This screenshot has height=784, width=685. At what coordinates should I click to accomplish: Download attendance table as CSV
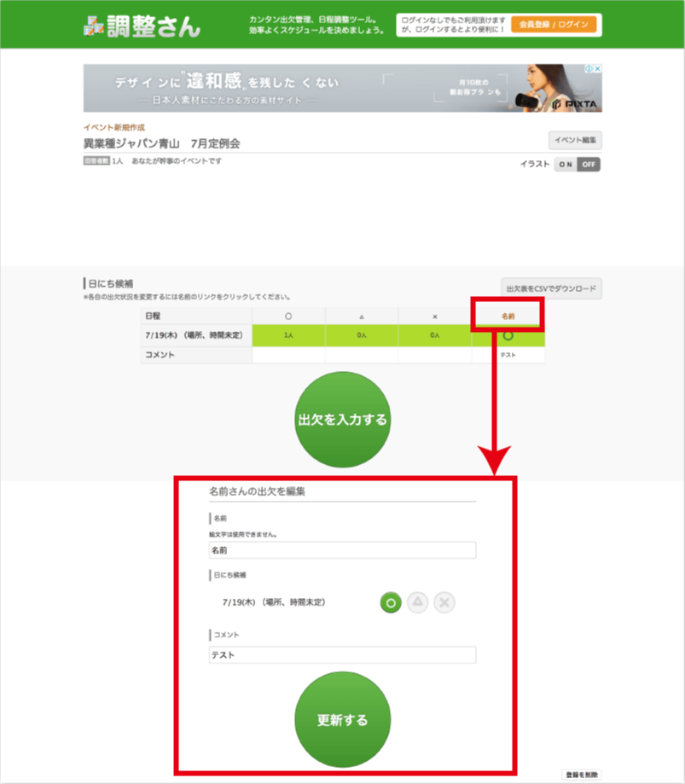point(551,289)
